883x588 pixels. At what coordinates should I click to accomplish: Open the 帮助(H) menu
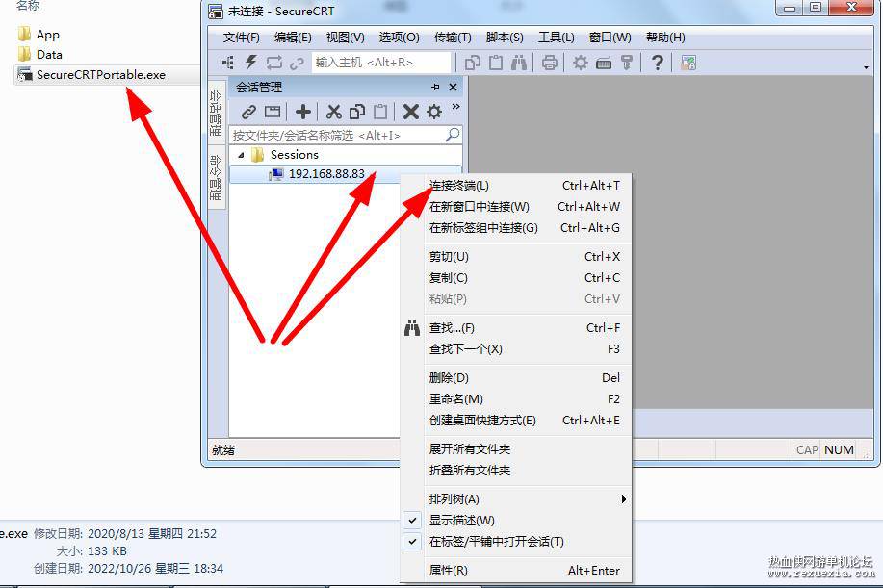(x=665, y=38)
